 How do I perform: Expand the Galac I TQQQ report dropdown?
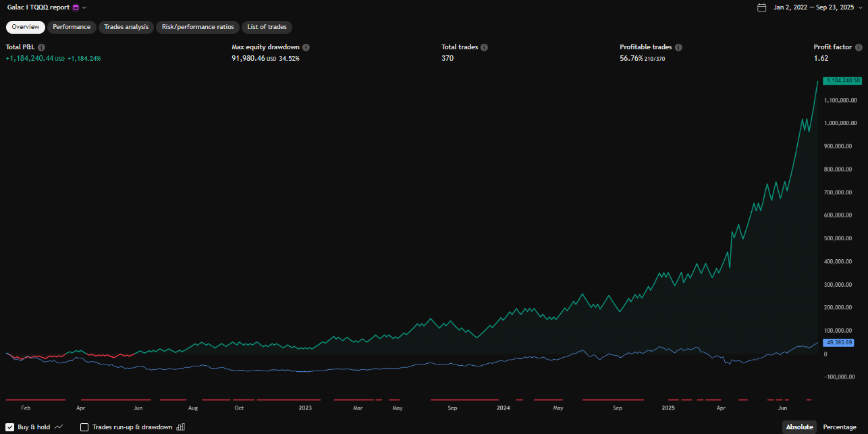point(84,7)
